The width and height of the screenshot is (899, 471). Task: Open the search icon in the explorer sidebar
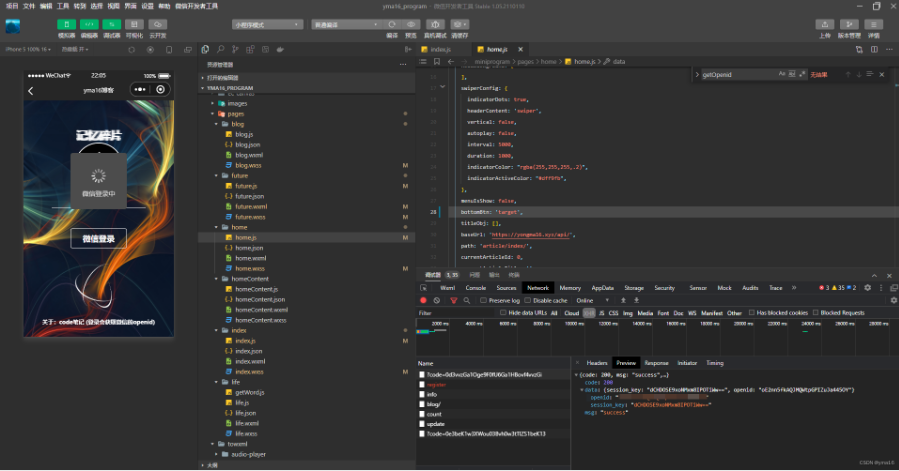pyautogui.click(x=220, y=49)
